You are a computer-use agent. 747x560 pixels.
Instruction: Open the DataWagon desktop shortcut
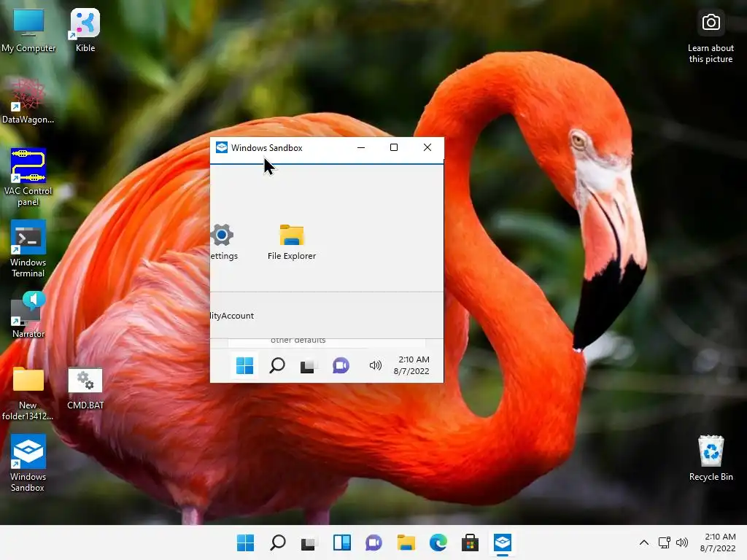point(28,101)
